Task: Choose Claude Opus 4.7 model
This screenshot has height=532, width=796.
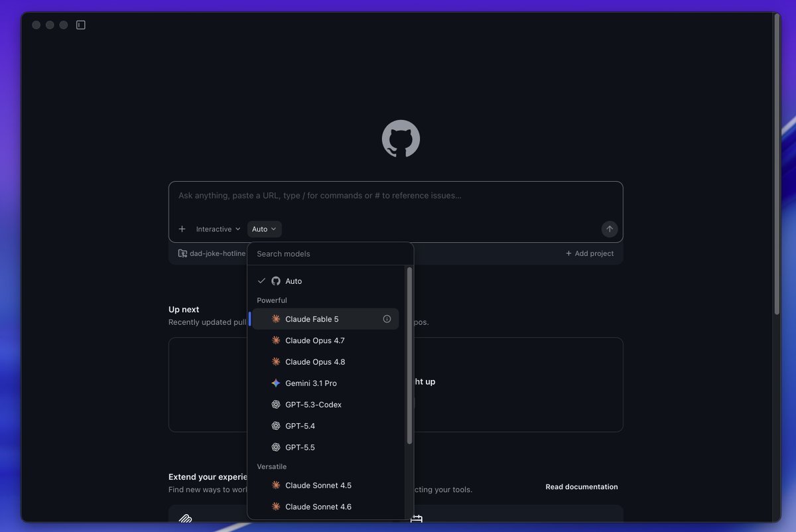Action: [x=326, y=340]
